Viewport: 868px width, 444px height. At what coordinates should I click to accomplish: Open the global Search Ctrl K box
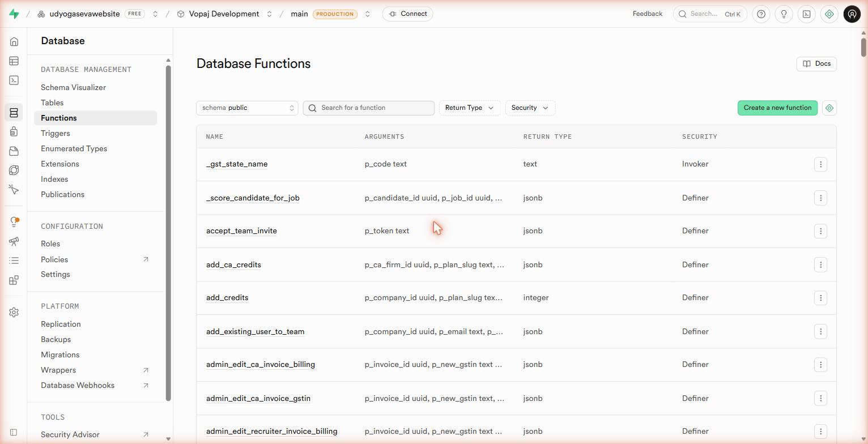(x=710, y=14)
